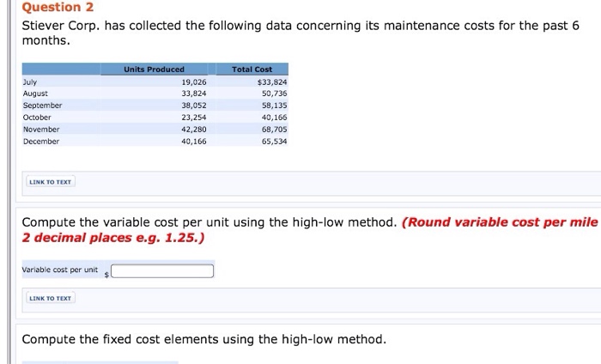601x364 pixels.
Task: Click total cost $33,824 for July
Action: coord(272,82)
